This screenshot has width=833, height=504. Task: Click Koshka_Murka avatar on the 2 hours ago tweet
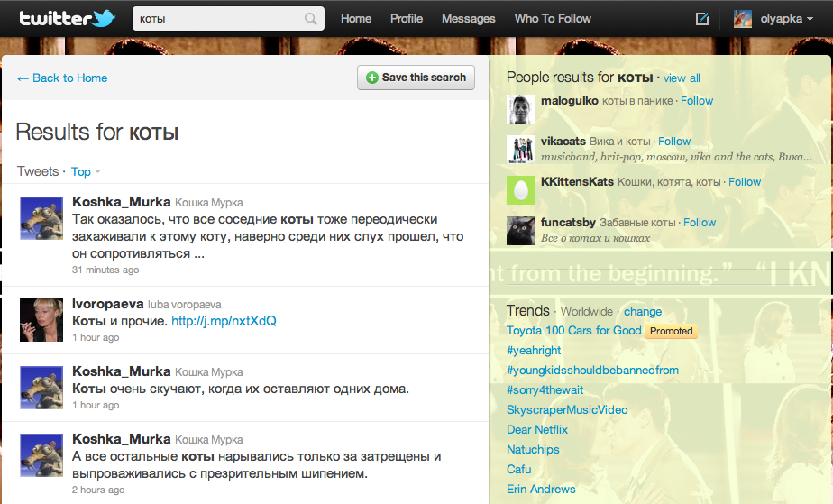[x=41, y=455]
